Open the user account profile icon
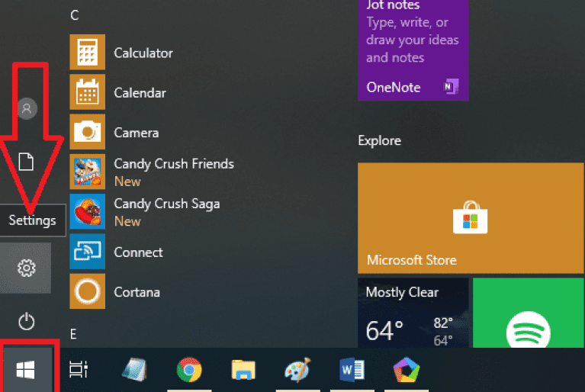This screenshot has width=585, height=392. coord(27,108)
